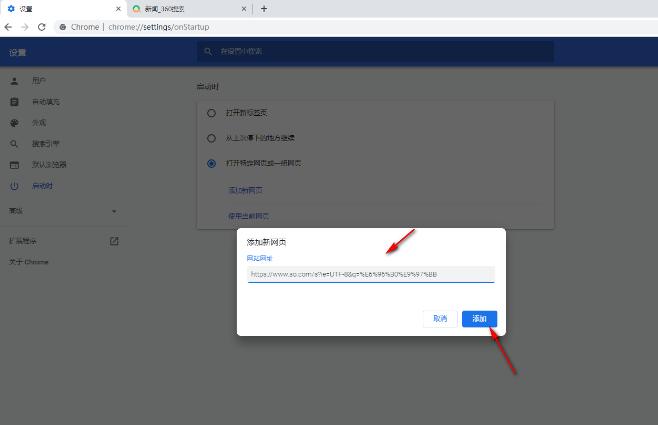
Task: Select the 打开新标签页 radio button
Action: tap(211, 113)
